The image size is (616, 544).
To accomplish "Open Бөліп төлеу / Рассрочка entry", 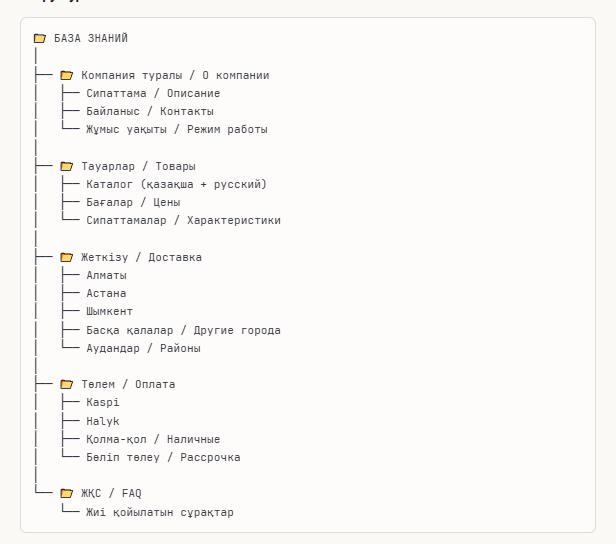I will coord(163,457).
